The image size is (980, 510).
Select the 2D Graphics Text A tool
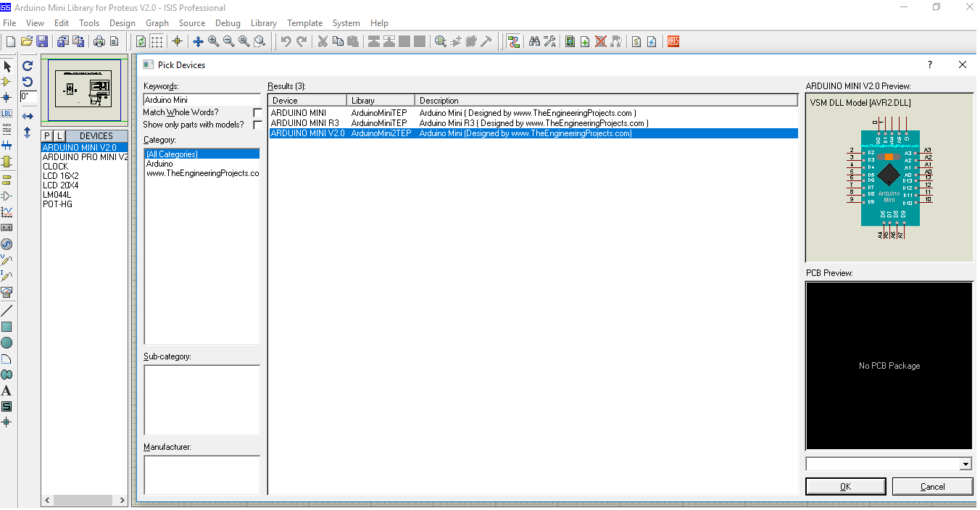(7, 390)
